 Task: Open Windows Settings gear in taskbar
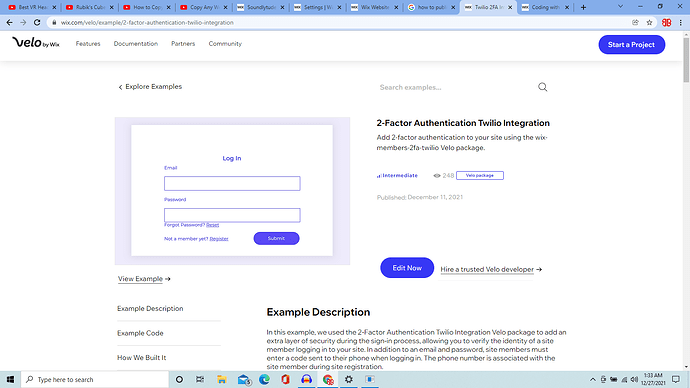pos(349,379)
